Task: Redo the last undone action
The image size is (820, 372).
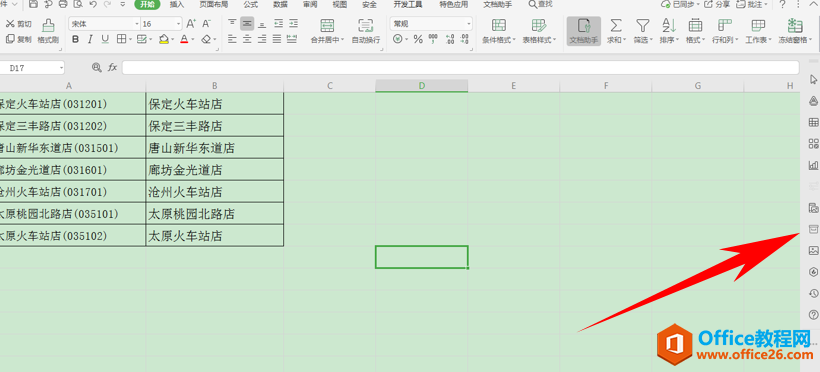Action: click(x=107, y=5)
